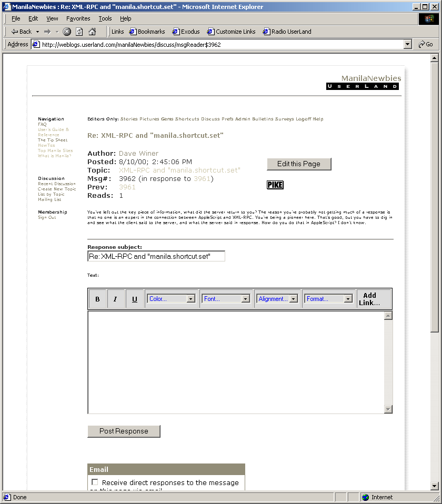Click the PIKE badge image

pos(275,185)
